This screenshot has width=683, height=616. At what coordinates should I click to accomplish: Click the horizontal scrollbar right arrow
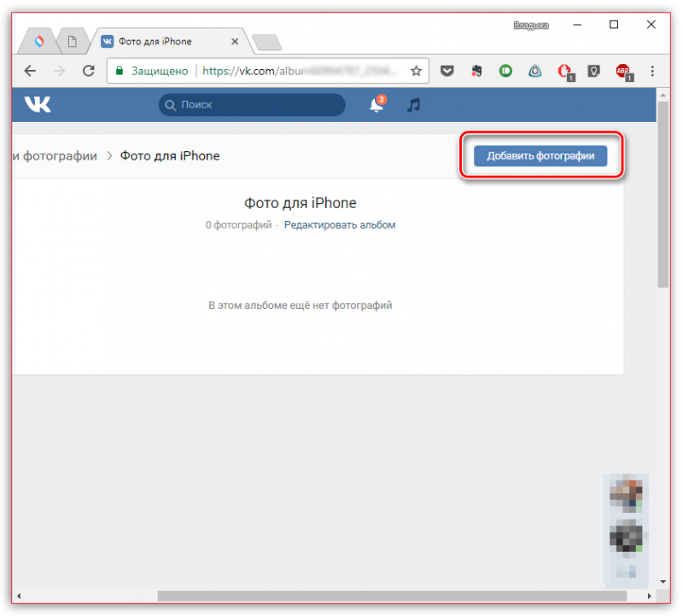click(649, 596)
